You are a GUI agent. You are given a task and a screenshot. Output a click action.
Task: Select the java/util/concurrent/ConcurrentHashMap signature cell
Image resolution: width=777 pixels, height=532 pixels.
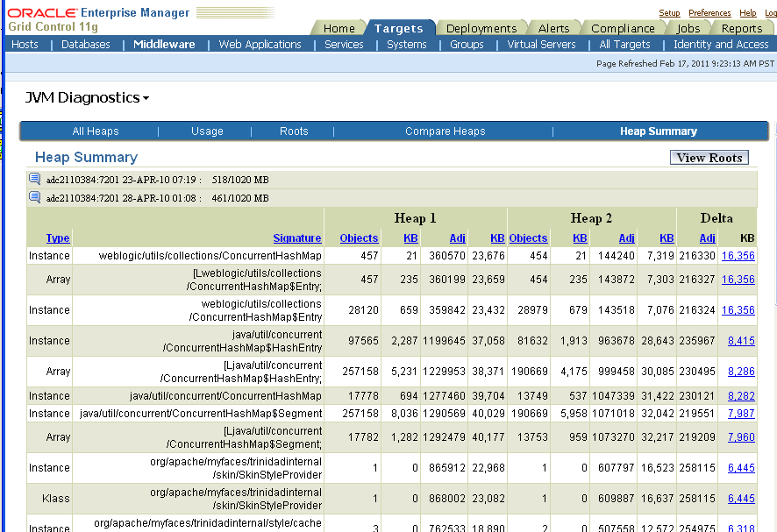[198, 396]
